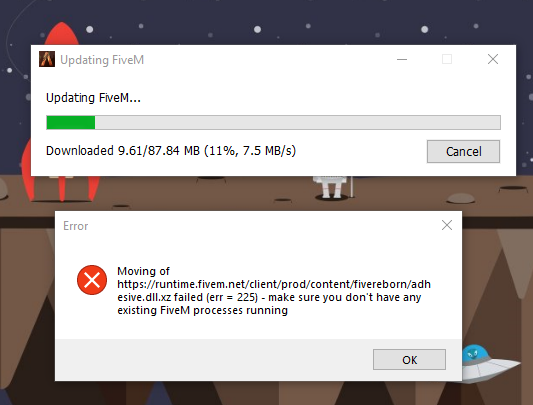Image resolution: width=533 pixels, height=405 pixels.
Task: Click the 'Updating FiveM...' status label
Action: [93, 98]
